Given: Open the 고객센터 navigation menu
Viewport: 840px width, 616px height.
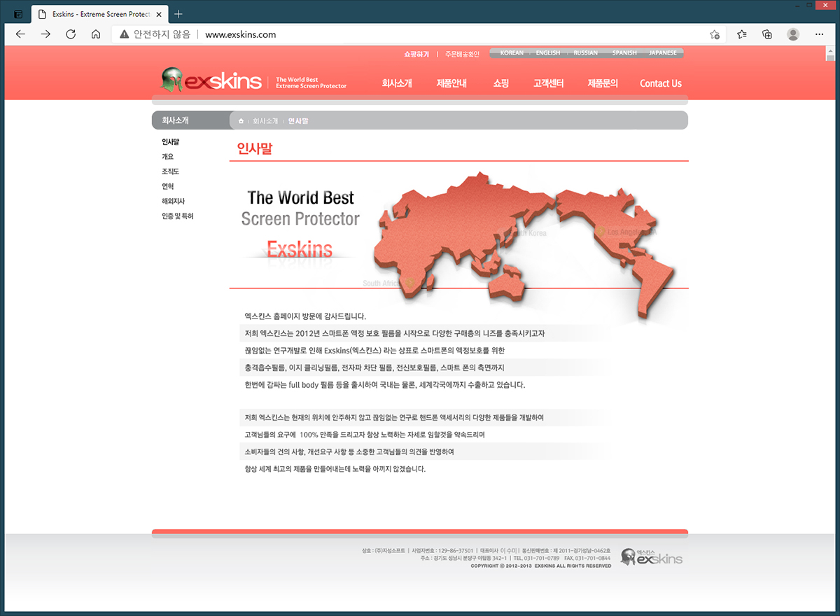Looking at the screenshot, I should pos(548,83).
